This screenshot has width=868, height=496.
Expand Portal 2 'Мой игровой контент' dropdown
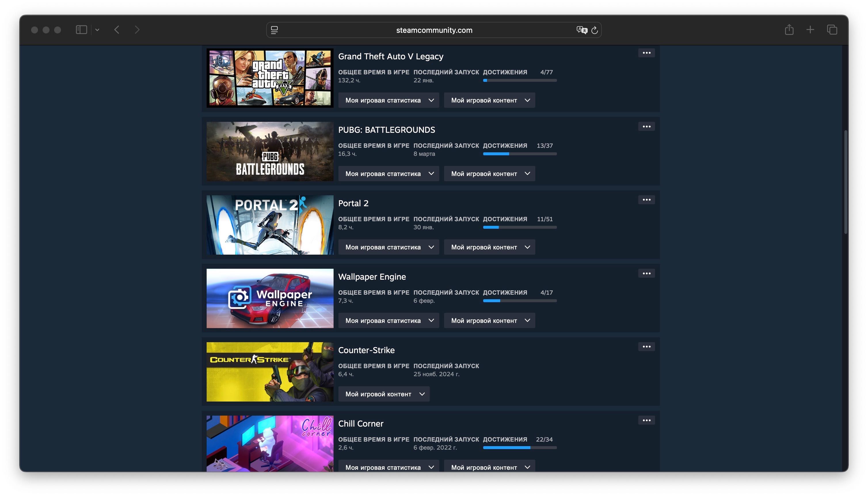(x=489, y=247)
